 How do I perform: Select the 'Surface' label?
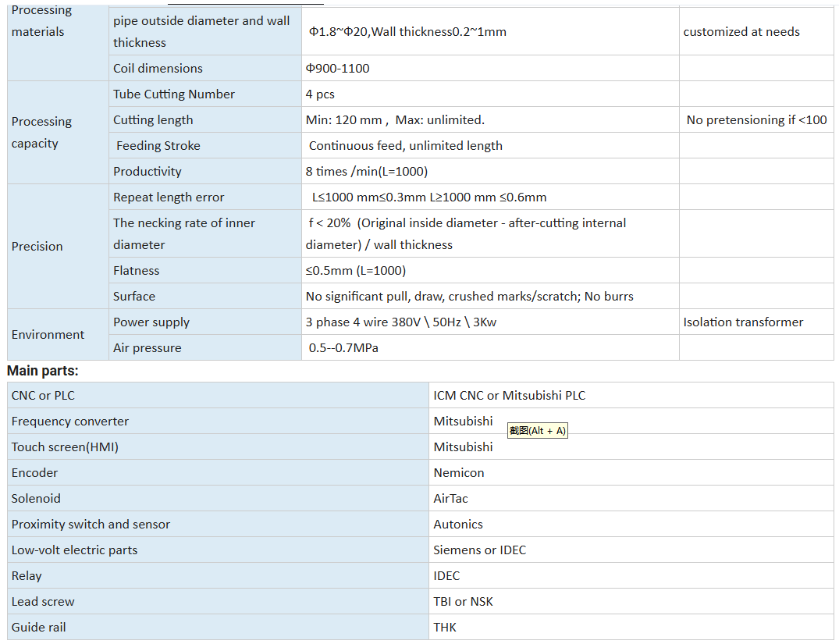tap(133, 296)
